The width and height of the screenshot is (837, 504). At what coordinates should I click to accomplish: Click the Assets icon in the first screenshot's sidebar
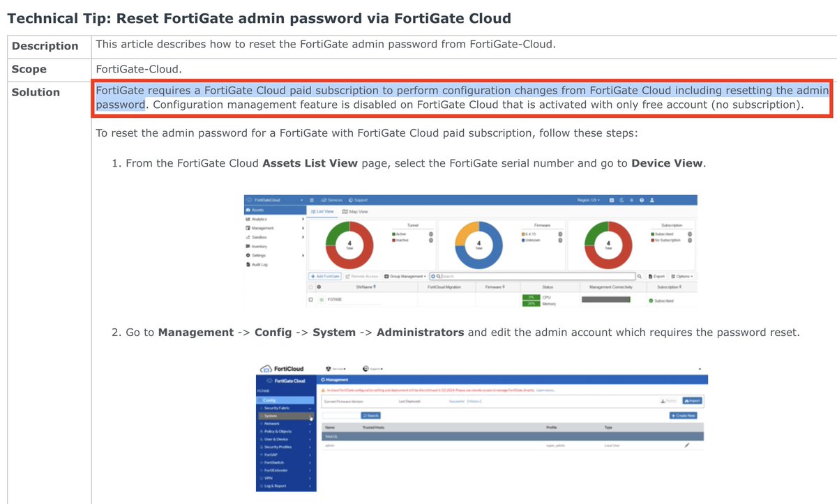pos(249,211)
